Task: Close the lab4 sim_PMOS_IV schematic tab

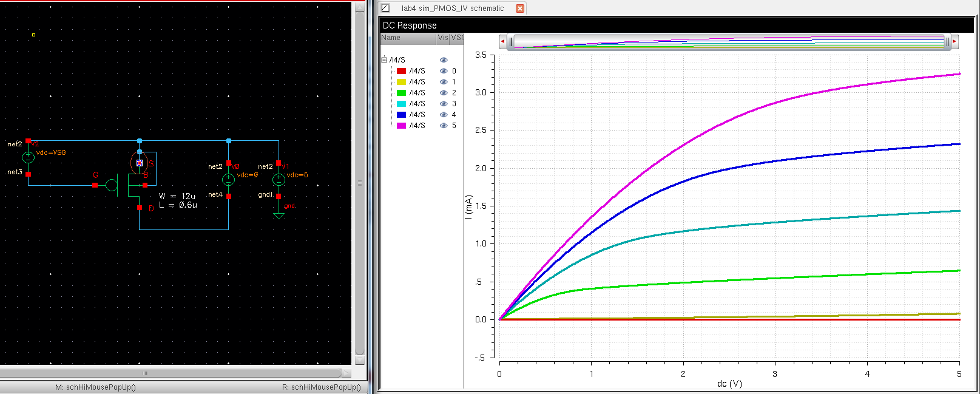Action: (x=519, y=8)
